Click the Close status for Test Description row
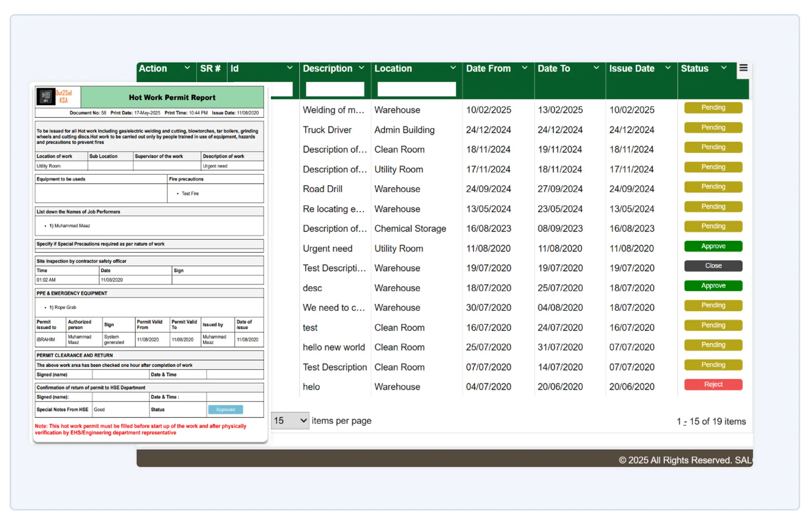812x529 pixels. [x=713, y=266]
